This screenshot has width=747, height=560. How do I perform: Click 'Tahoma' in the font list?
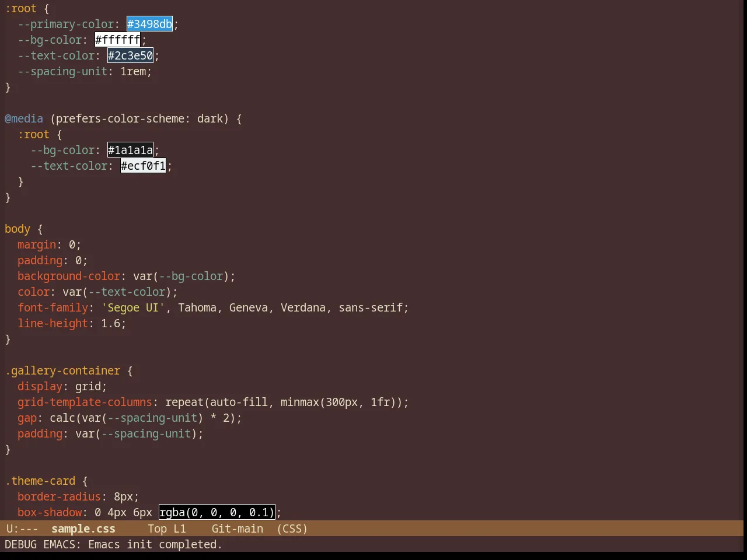point(197,307)
